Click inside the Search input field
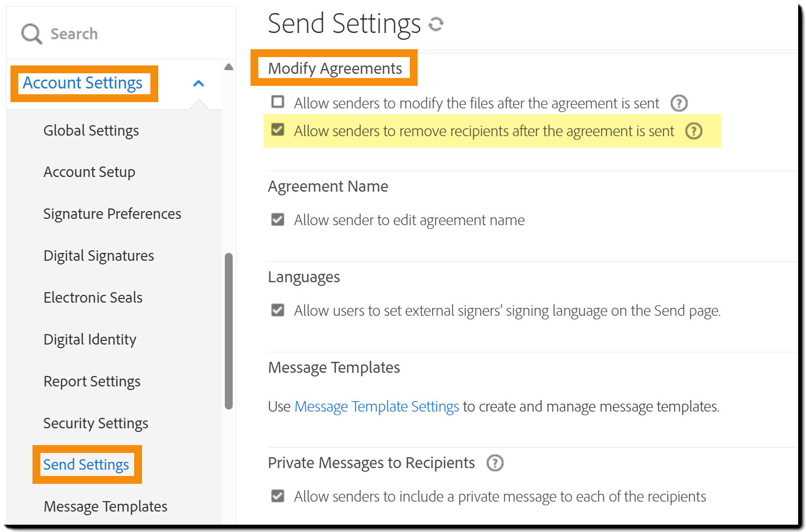Viewport: 806px width, 532px height. 105,34
